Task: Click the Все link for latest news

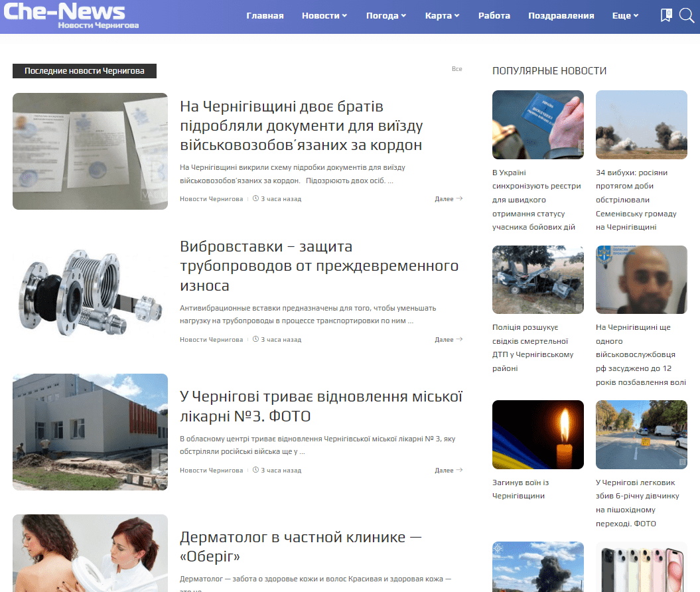Action: [456, 69]
